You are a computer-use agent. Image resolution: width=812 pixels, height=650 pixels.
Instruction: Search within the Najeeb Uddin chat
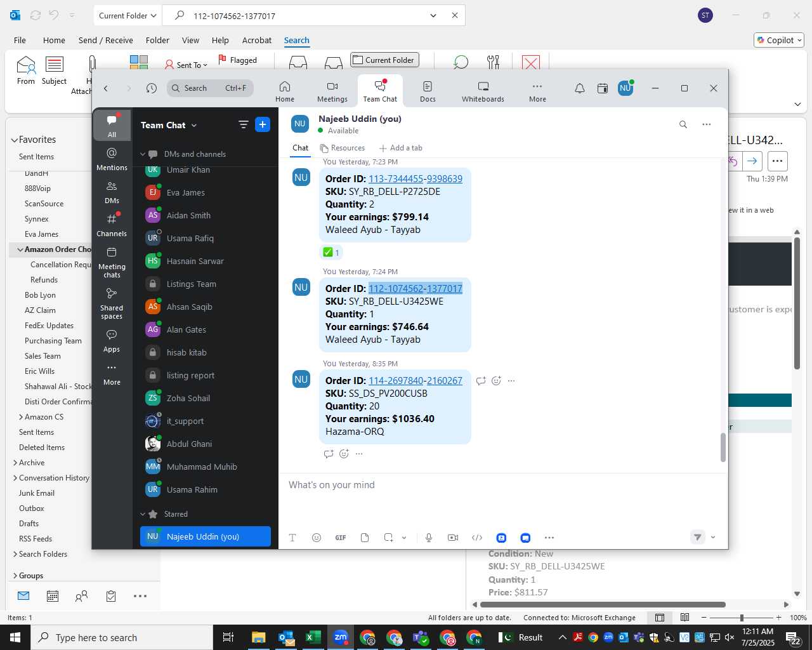coord(683,124)
